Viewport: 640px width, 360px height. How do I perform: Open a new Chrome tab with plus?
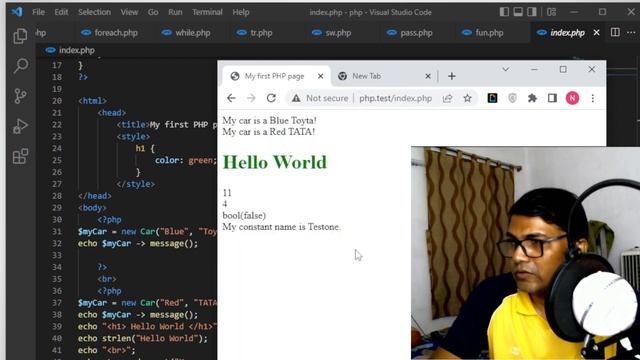pyautogui.click(x=451, y=76)
